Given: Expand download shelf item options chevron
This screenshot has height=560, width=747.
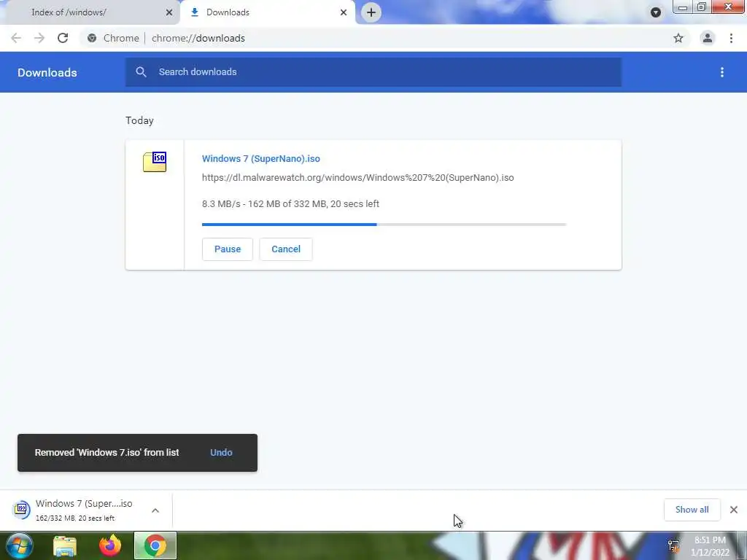Looking at the screenshot, I should (155, 510).
